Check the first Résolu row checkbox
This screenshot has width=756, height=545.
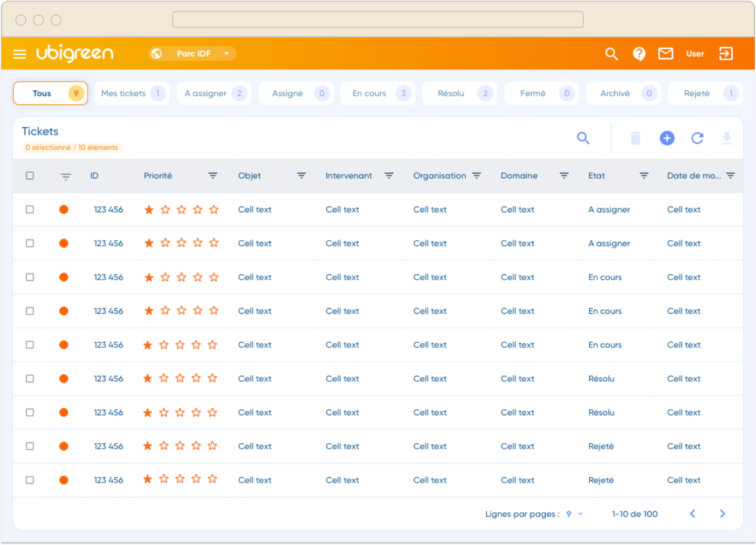[x=30, y=378]
